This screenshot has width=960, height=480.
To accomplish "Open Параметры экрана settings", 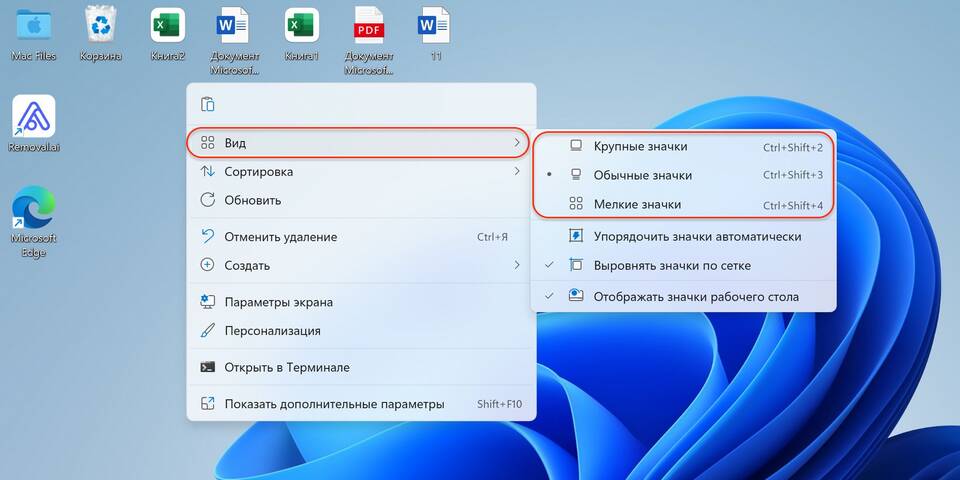I will pyautogui.click(x=278, y=302).
